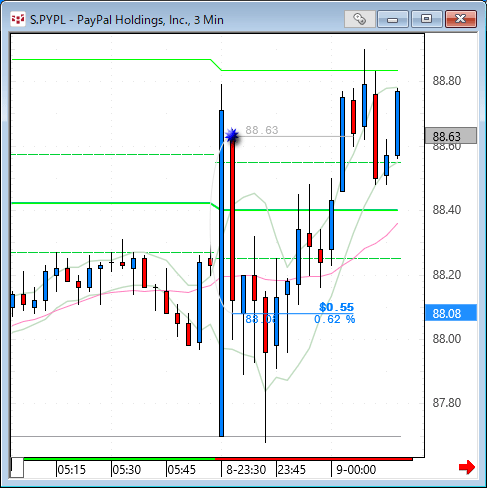Maximize the PayPal chart window
This screenshot has width=487, height=488.
pyautogui.click(x=426, y=19)
